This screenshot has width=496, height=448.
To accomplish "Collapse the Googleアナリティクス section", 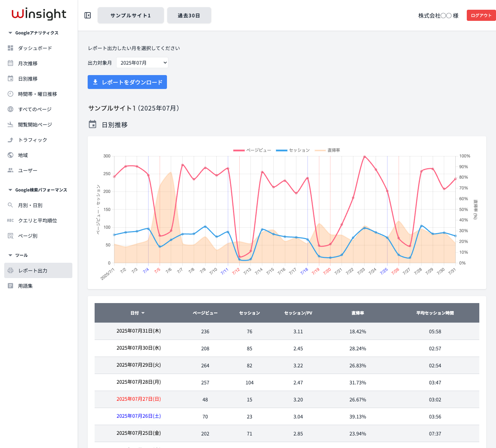I will tap(33, 33).
